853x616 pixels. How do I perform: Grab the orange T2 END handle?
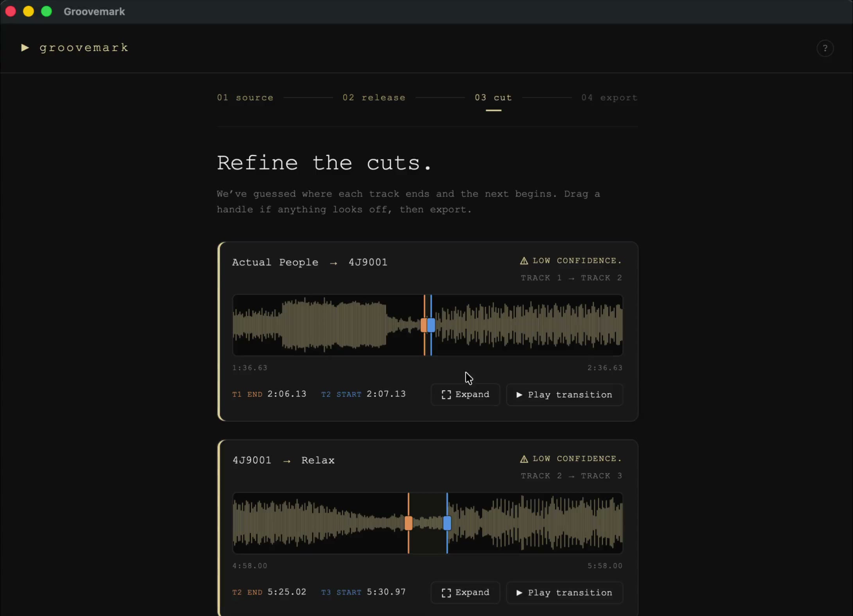click(409, 523)
